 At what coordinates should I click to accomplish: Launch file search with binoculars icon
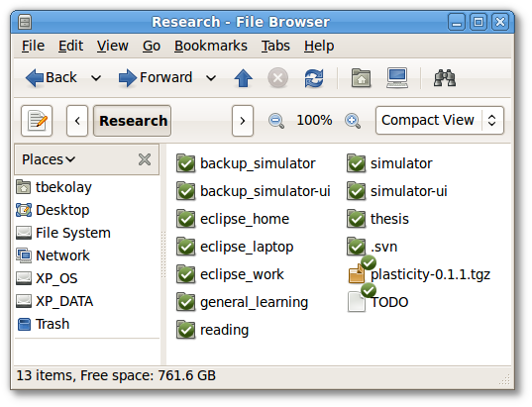(445, 78)
